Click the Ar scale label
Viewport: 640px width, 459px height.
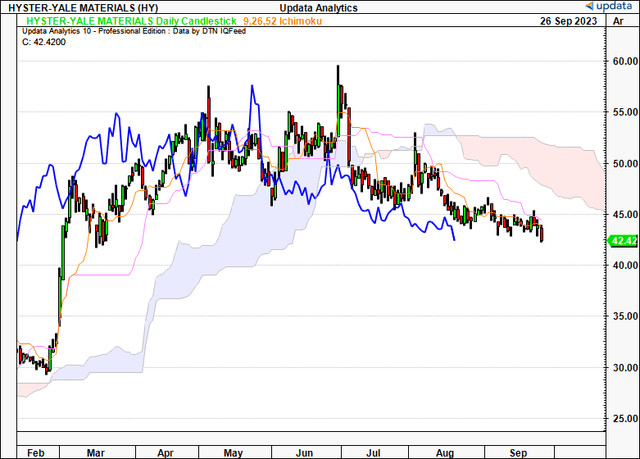pos(618,21)
